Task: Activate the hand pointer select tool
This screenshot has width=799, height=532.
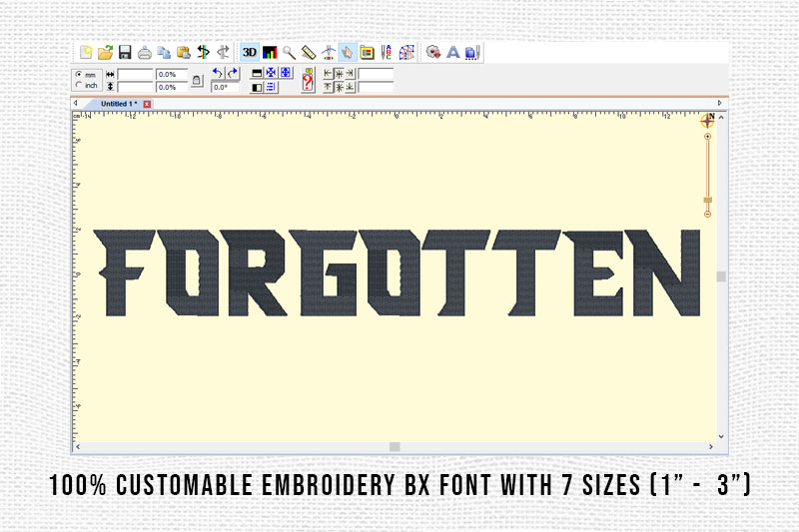Action: (x=348, y=53)
